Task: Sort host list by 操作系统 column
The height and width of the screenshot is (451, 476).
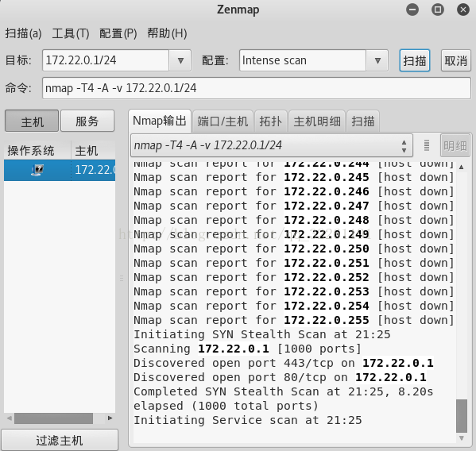Action: 37,150
